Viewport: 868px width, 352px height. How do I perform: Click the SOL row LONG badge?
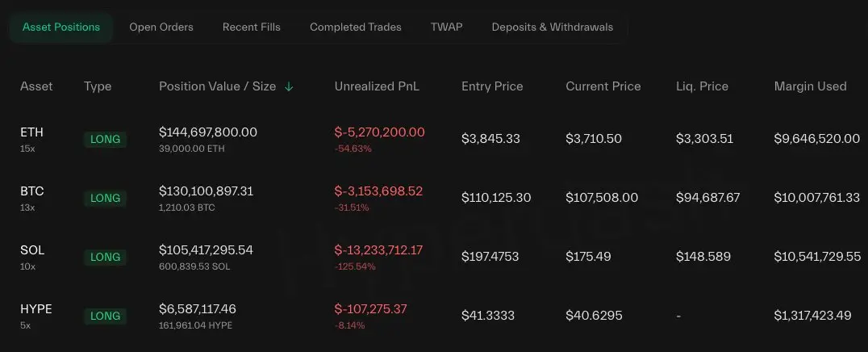(105, 257)
